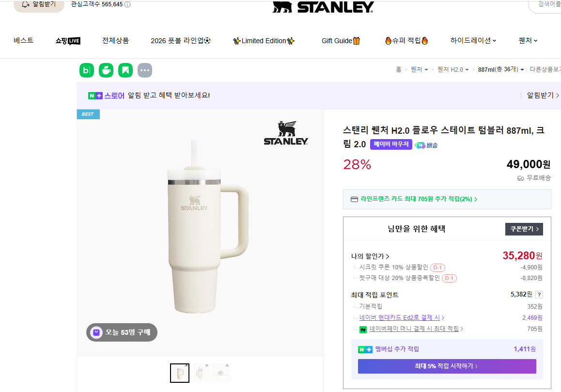Open the Kakao bookmark-style green icon
The height and width of the screenshot is (392, 561).
coord(125,70)
